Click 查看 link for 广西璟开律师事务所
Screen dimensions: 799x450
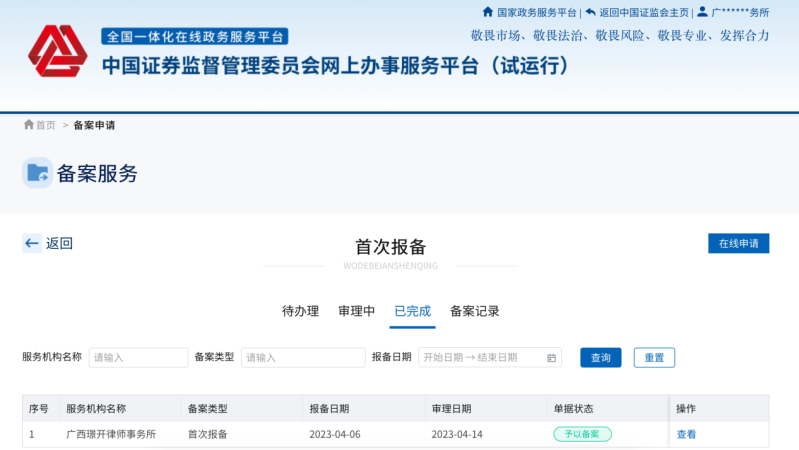click(x=686, y=435)
